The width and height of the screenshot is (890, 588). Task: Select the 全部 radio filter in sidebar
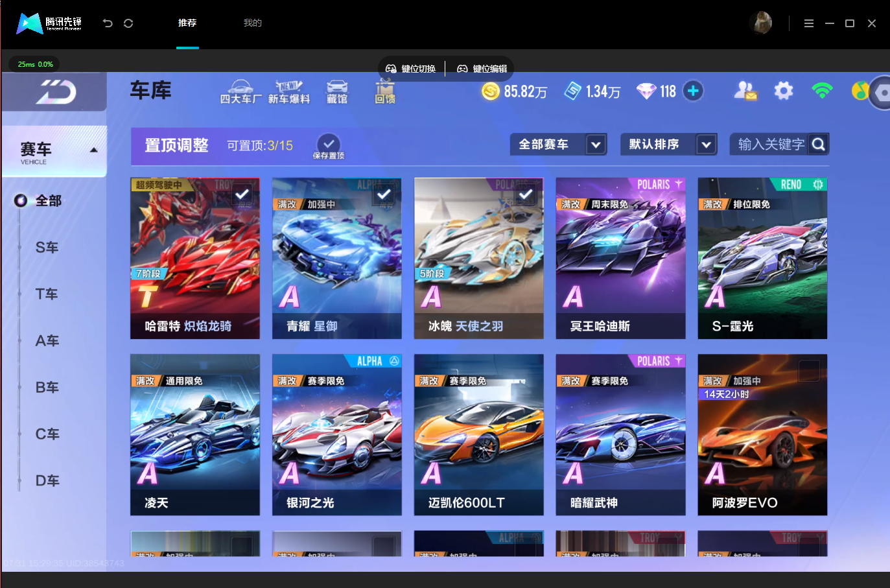tap(21, 201)
